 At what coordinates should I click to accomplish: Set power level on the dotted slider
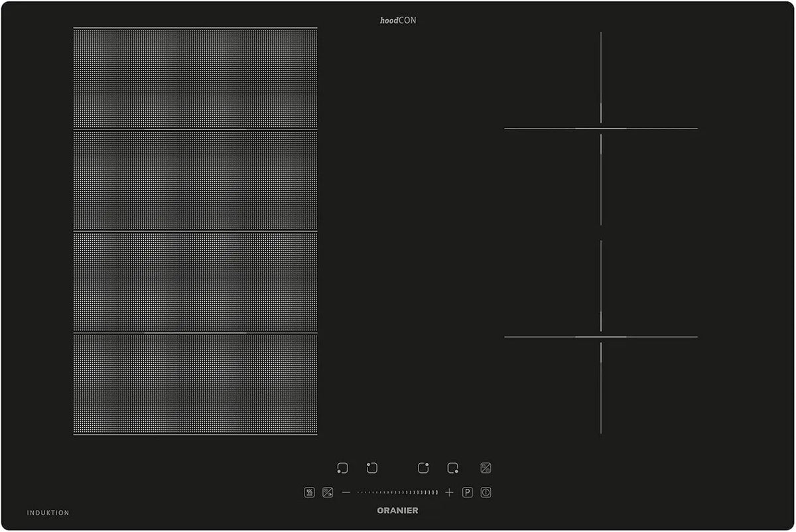point(397,492)
